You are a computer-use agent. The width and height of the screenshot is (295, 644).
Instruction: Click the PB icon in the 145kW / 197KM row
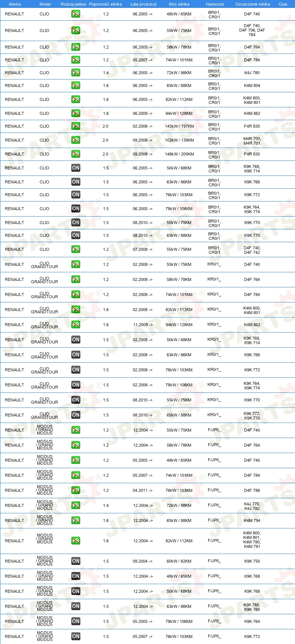[x=75, y=126]
